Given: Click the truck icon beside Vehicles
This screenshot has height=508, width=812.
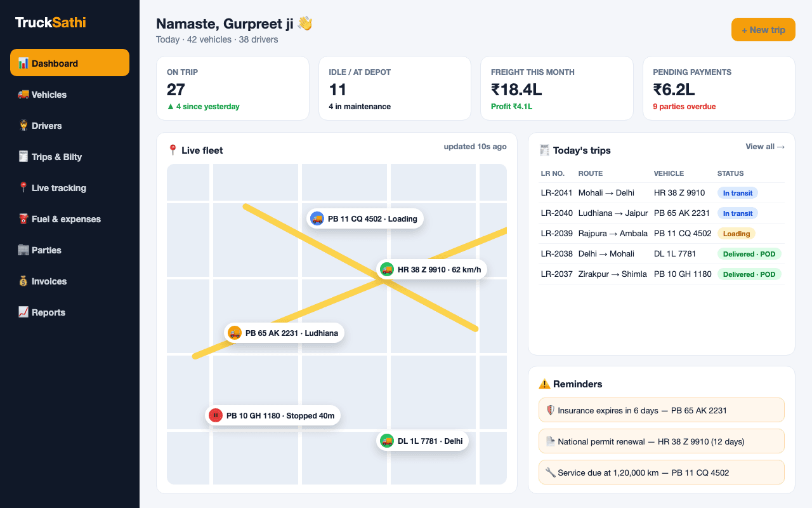Looking at the screenshot, I should click(23, 94).
